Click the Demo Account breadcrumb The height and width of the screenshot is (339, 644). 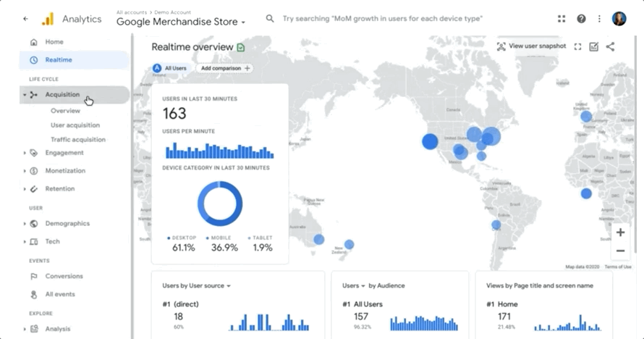tap(172, 12)
